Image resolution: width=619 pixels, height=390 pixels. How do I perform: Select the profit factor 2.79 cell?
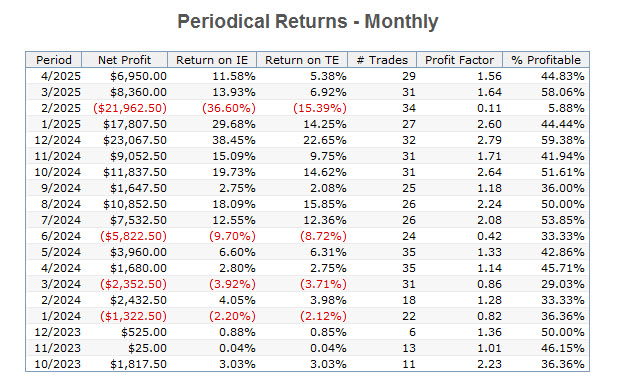490,140
